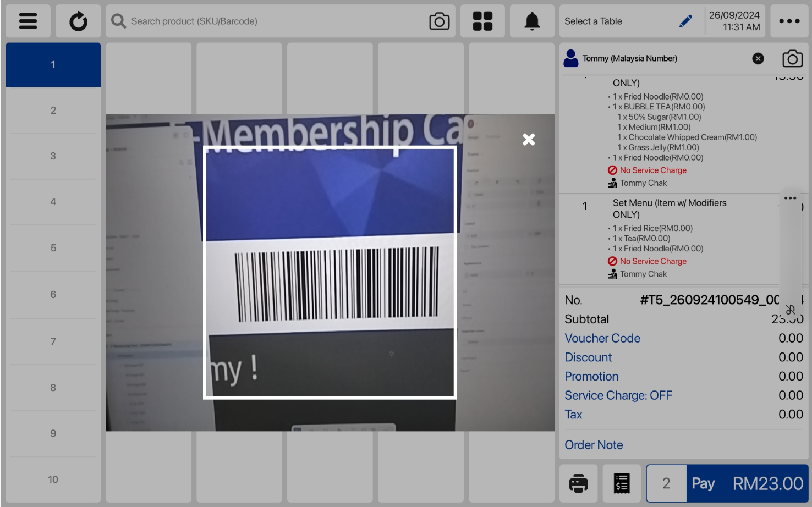Open the bill receipt icon
The image size is (812, 507).
click(x=622, y=483)
